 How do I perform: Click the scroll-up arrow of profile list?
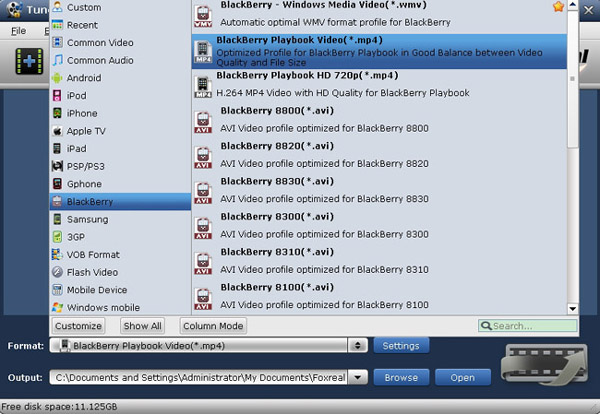point(572,5)
